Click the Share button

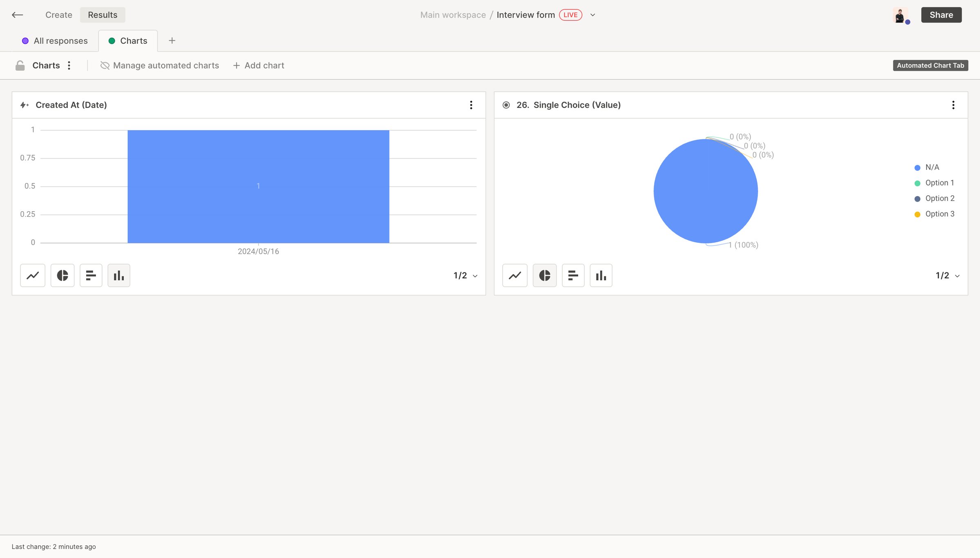click(x=941, y=15)
